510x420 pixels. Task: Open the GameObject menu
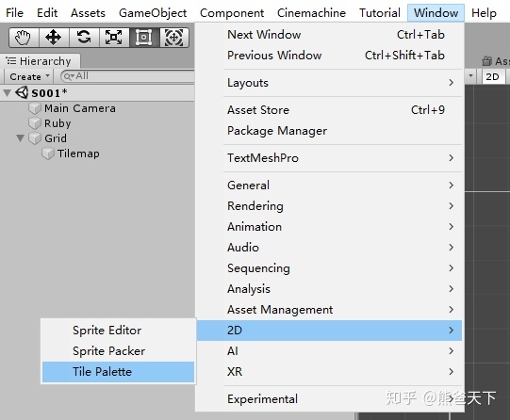coord(153,13)
